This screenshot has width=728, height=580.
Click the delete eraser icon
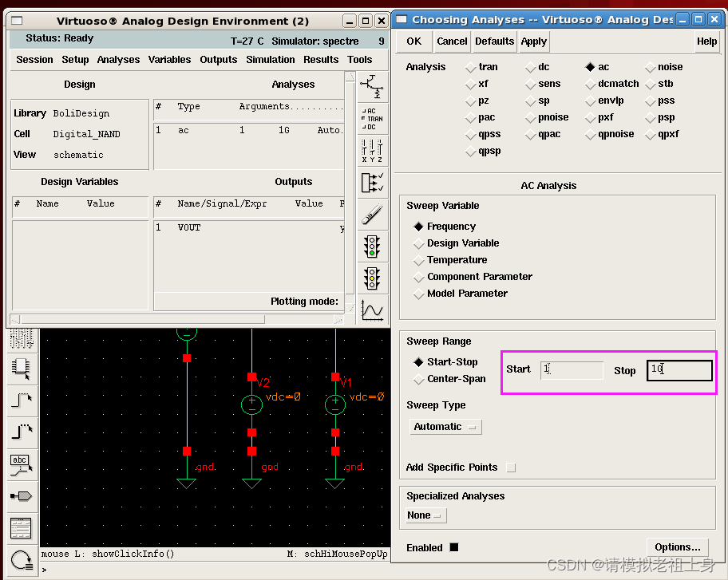(x=372, y=215)
